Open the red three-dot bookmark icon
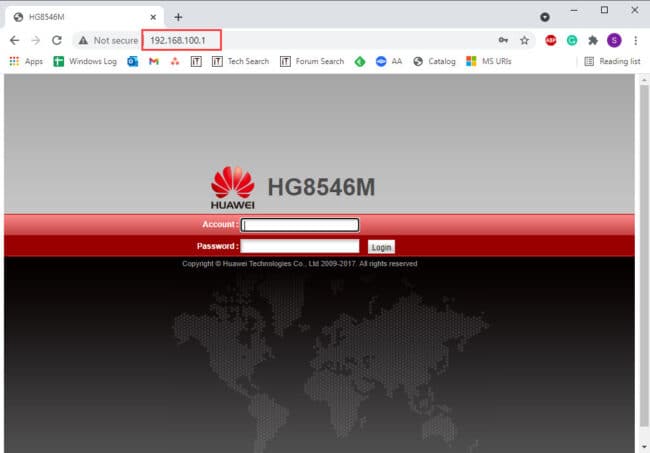This screenshot has width=650, height=453. pos(175,61)
